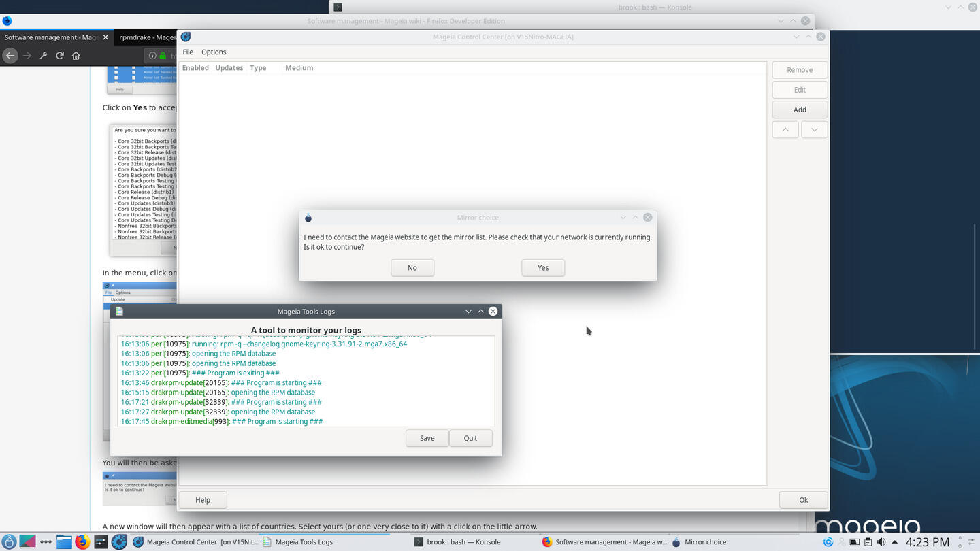Open Firefox developer tools wrench icon
This screenshot has width=980, height=551.
44,56
